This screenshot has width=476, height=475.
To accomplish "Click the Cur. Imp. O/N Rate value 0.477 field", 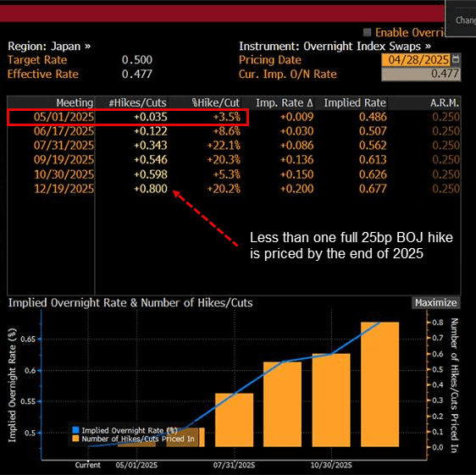I will tap(421, 74).
